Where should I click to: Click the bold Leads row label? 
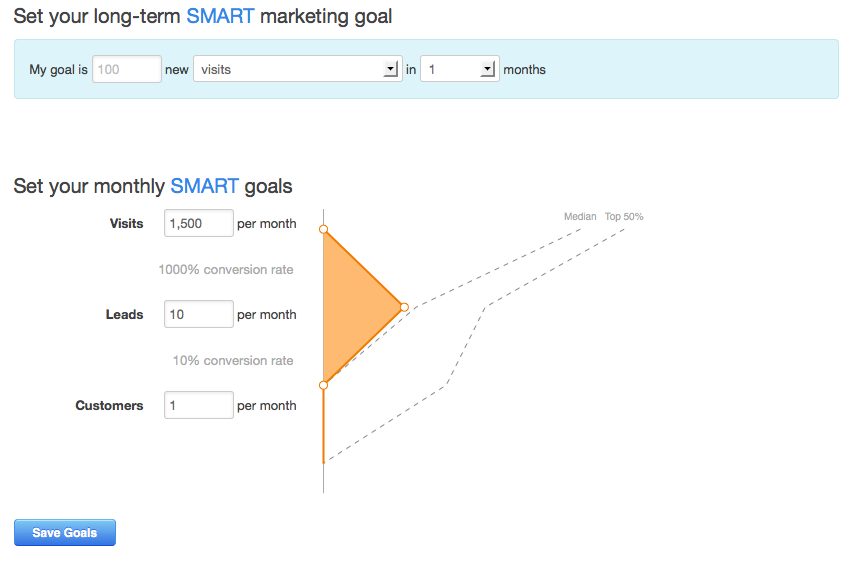coord(124,315)
